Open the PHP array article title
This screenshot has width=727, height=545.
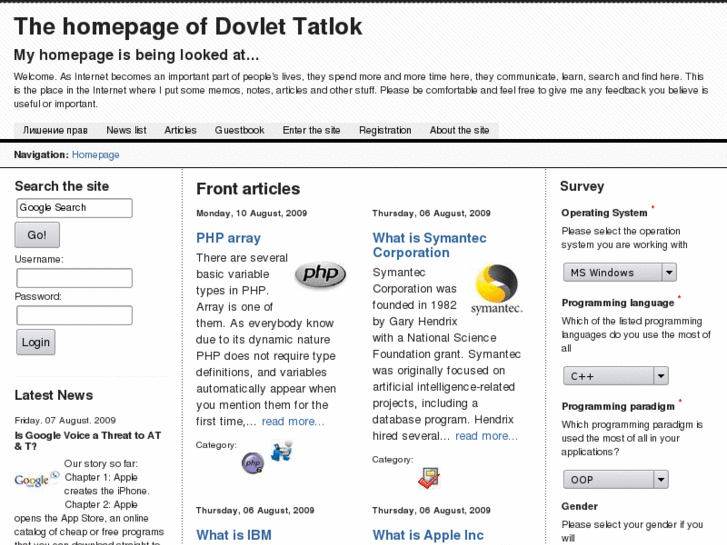pyautogui.click(x=228, y=238)
